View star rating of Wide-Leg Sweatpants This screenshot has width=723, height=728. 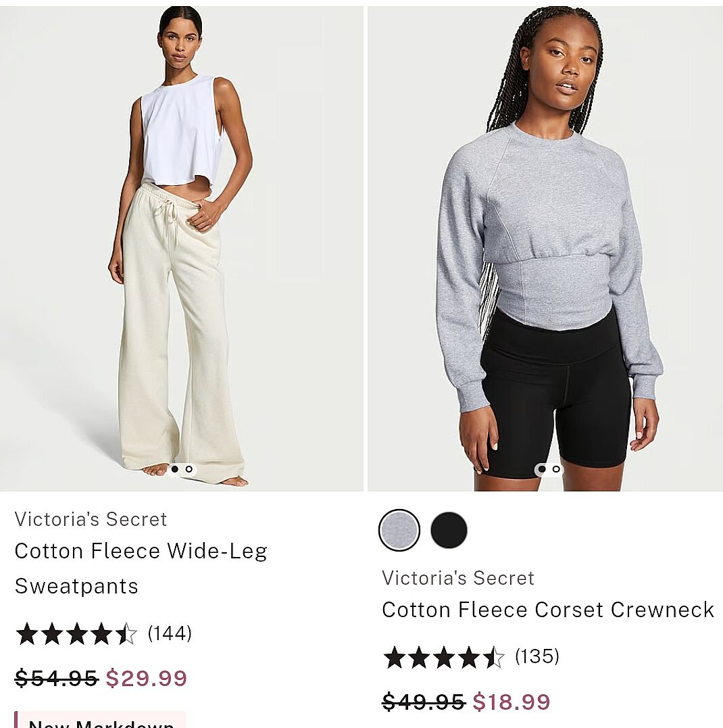click(76, 634)
